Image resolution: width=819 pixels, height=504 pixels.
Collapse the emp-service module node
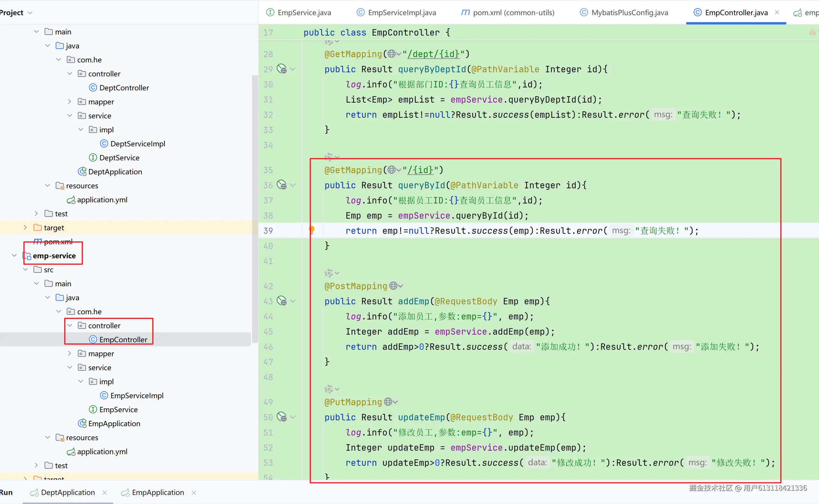14,256
